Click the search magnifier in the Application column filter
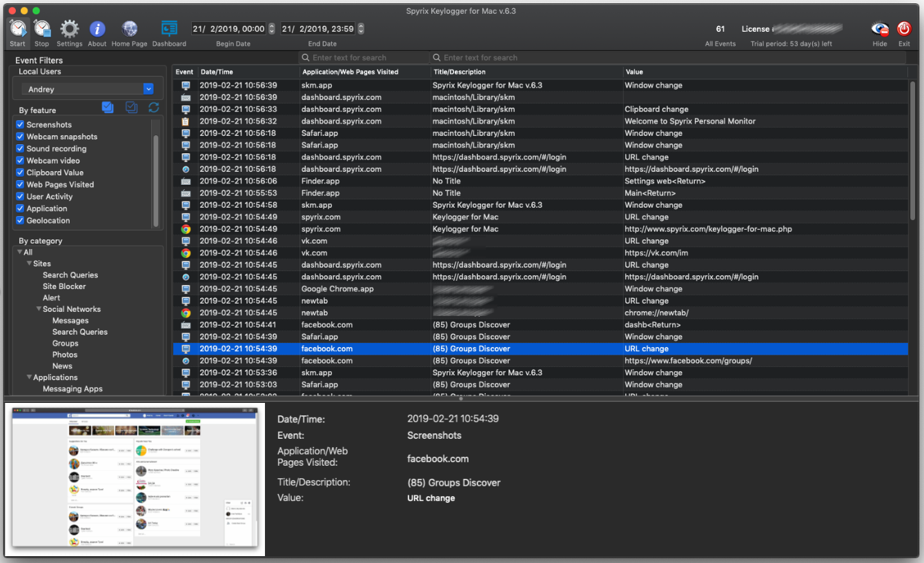 click(306, 58)
